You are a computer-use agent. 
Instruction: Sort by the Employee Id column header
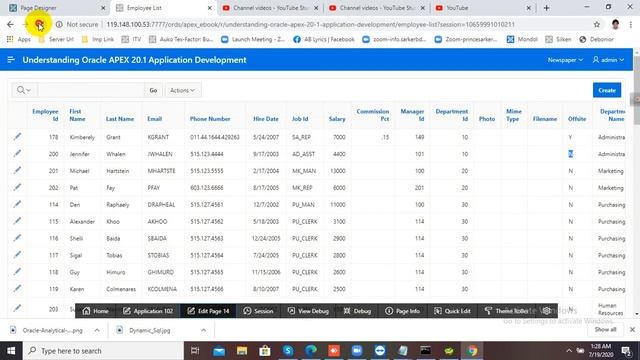coord(45,115)
